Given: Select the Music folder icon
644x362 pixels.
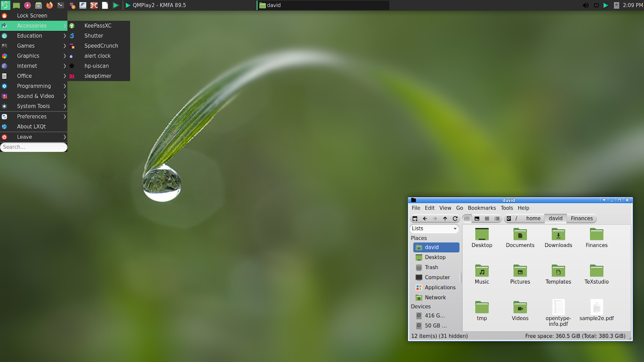Looking at the screenshot, I should [482, 271].
